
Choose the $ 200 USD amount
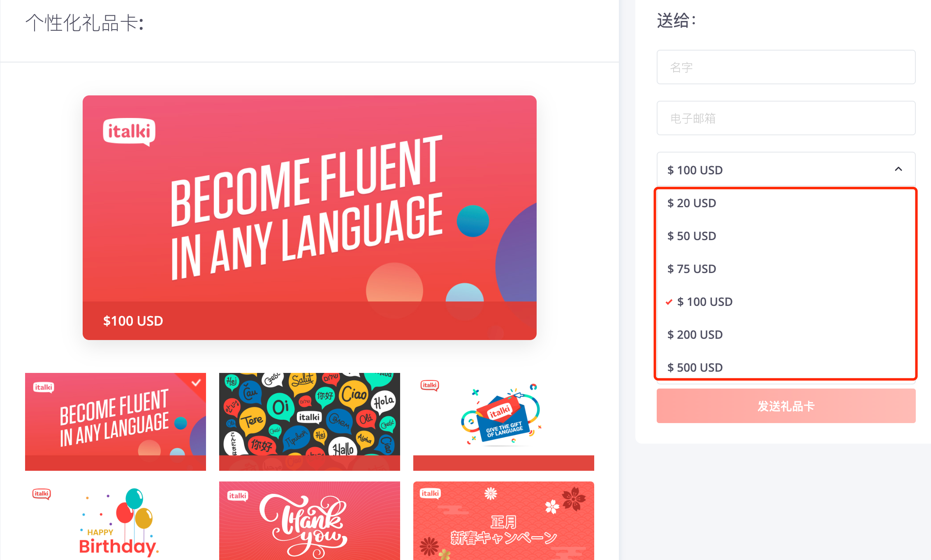(x=695, y=335)
